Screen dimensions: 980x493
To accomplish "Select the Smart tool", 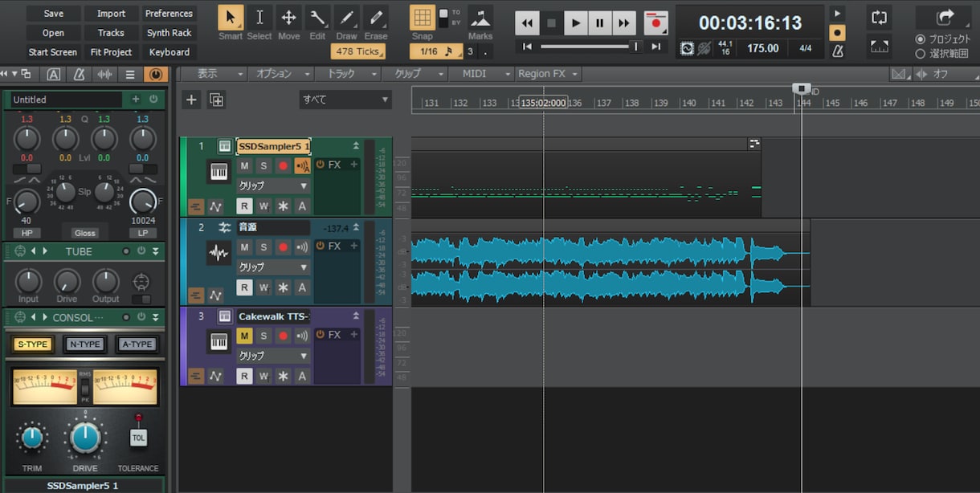I will pyautogui.click(x=231, y=18).
